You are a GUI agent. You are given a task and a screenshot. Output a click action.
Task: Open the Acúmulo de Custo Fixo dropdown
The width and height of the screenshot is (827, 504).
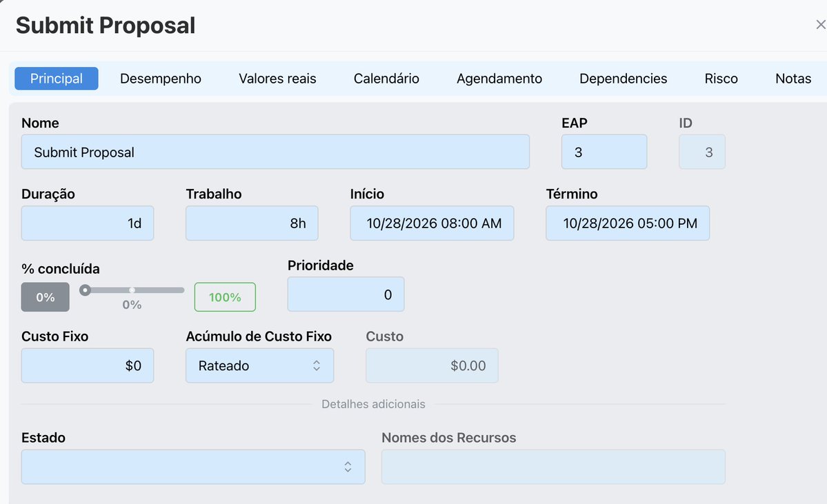259,365
